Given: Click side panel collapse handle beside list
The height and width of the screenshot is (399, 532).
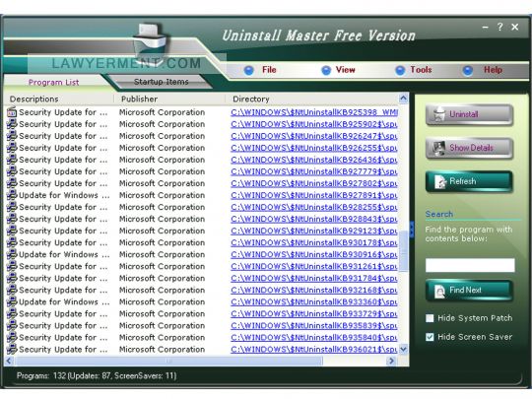Looking at the screenshot, I should (412, 230).
